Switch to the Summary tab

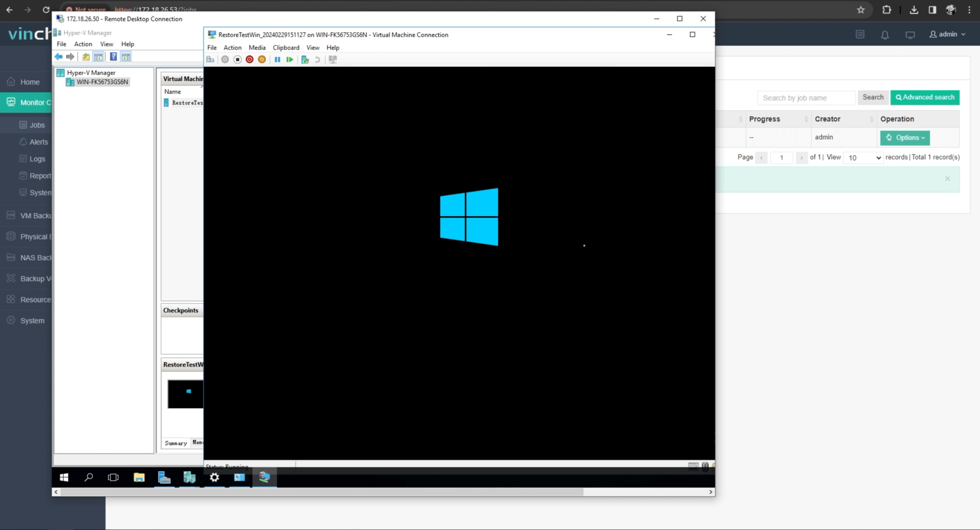pos(176,443)
